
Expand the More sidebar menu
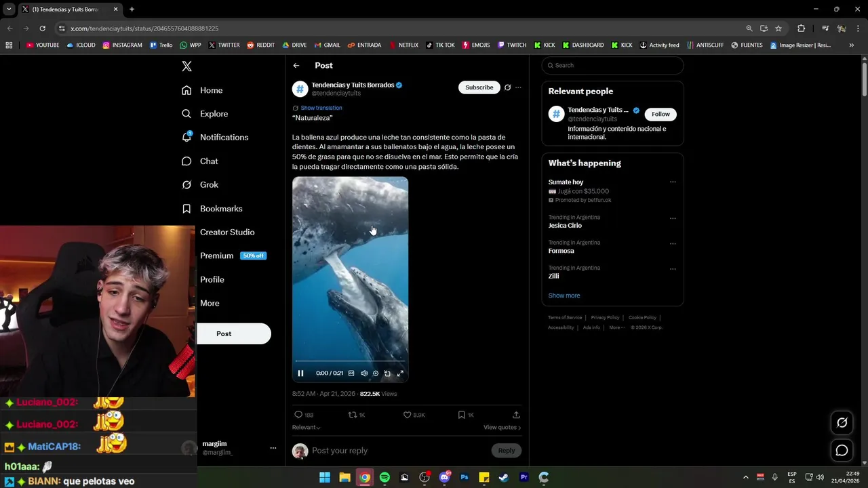(x=210, y=303)
